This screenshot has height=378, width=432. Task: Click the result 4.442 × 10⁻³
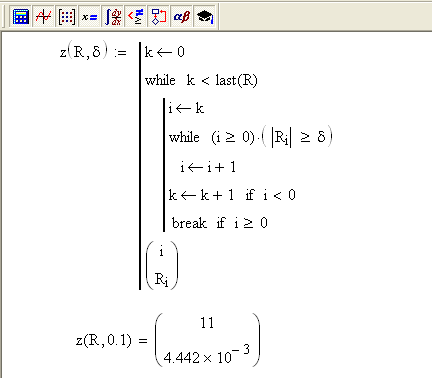207,355
